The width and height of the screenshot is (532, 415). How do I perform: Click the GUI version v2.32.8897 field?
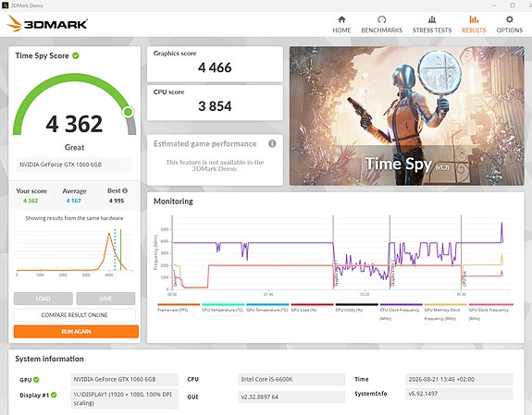pos(291,397)
